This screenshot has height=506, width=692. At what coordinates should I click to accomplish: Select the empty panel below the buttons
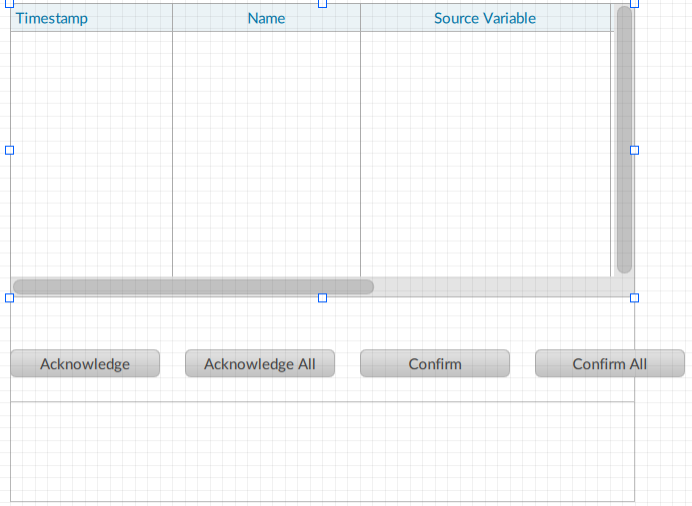click(322, 451)
